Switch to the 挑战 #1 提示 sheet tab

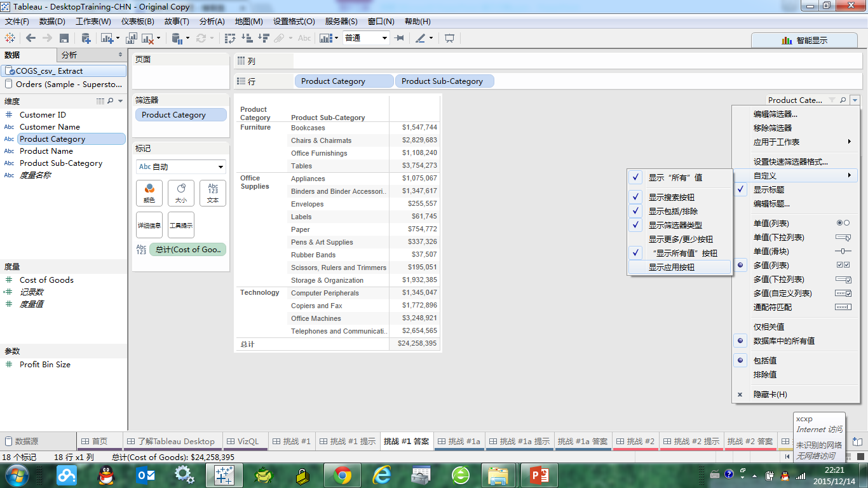click(347, 442)
